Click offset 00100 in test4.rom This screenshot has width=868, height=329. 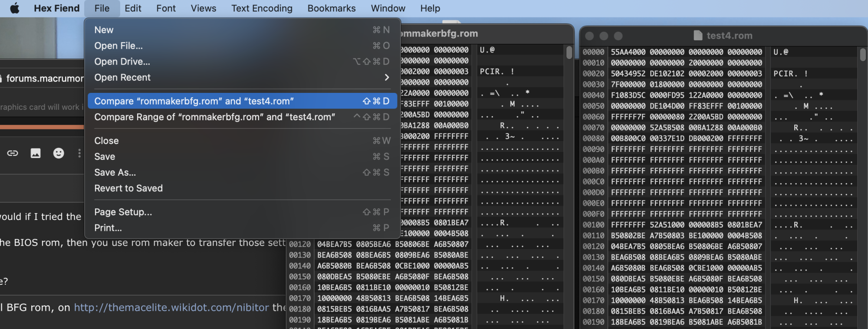click(593, 225)
